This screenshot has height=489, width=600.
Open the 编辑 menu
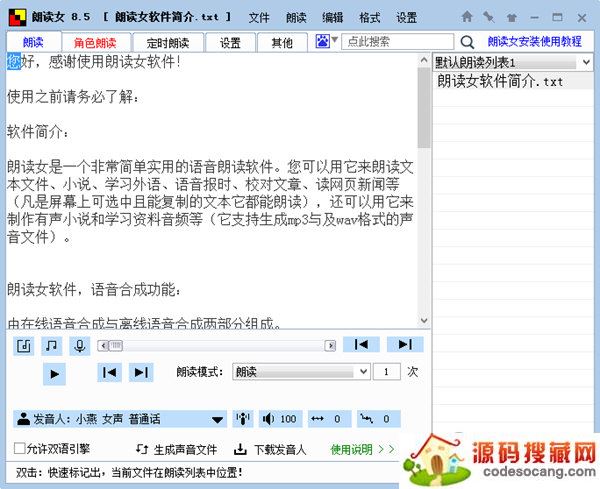(333, 18)
